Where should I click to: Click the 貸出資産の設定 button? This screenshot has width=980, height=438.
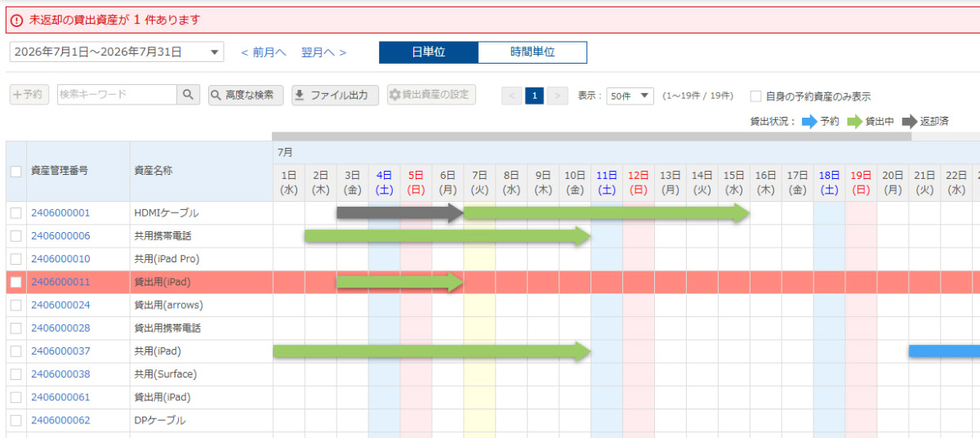point(430,95)
